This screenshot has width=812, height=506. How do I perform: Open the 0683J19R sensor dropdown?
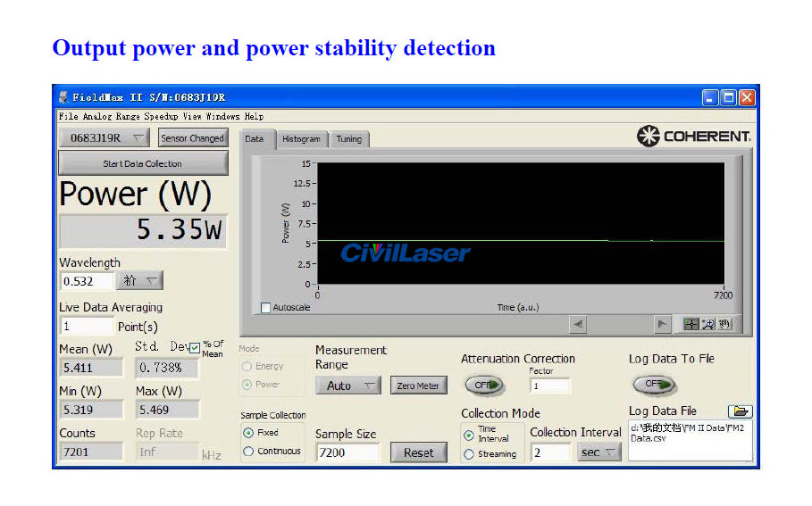point(104,138)
